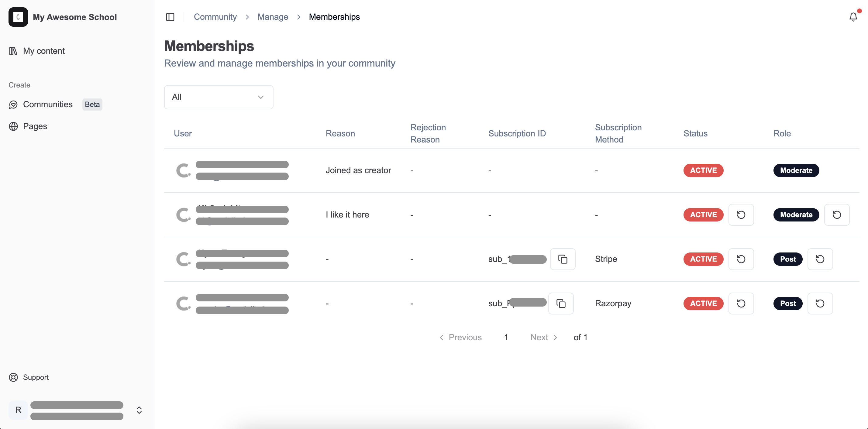Screen dimensions: 868x429
Task: Click the status revert icon on the Stripe row
Action: (741, 259)
